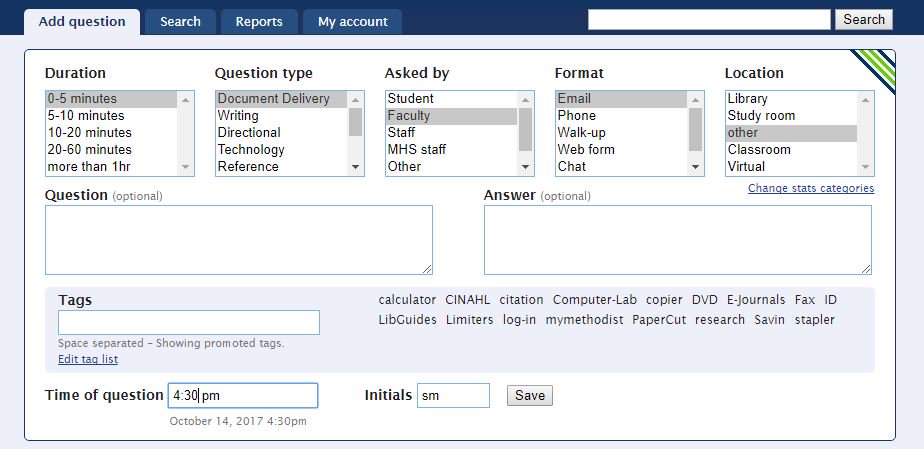Open the Reports tab

(259, 22)
